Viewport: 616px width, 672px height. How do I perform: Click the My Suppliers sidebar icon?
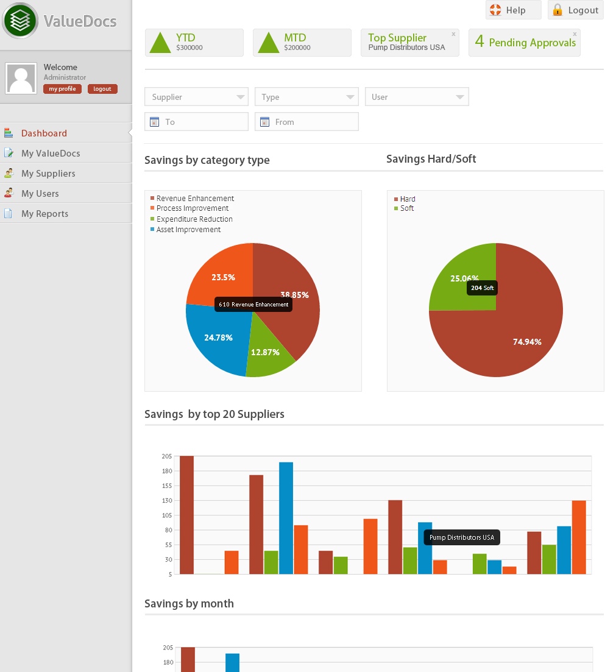(9, 173)
